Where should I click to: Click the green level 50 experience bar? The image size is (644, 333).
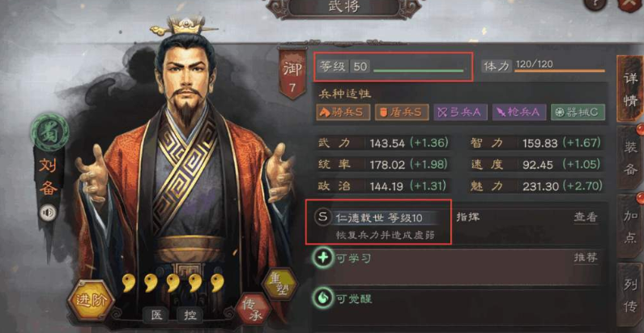418,70
